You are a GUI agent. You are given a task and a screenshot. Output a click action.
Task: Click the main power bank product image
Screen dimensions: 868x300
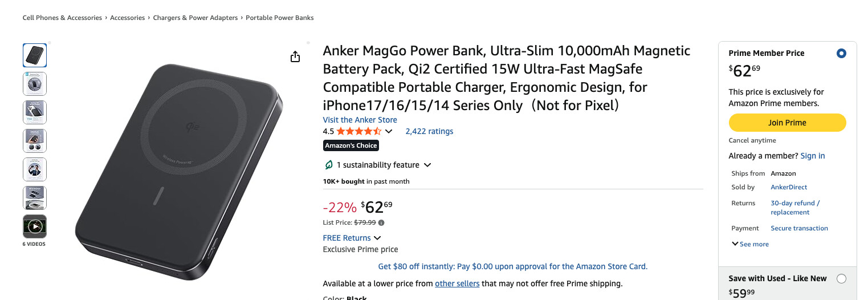point(179,171)
